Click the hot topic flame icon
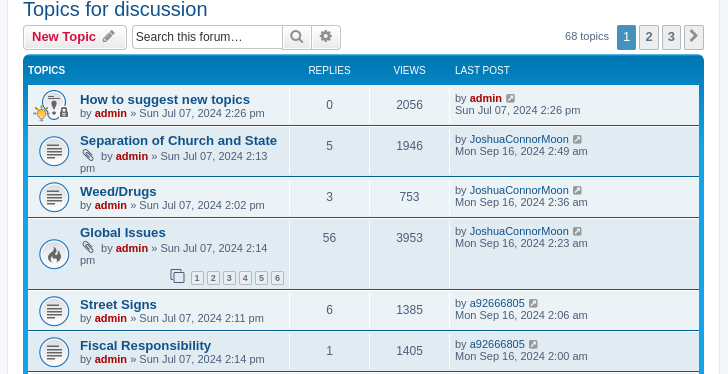This screenshot has height=374, width=728. tap(54, 254)
